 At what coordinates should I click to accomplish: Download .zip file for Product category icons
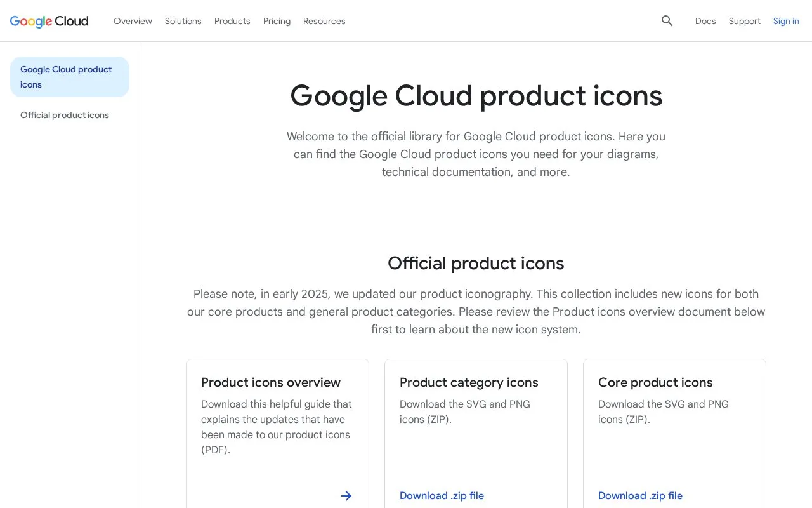(x=442, y=496)
